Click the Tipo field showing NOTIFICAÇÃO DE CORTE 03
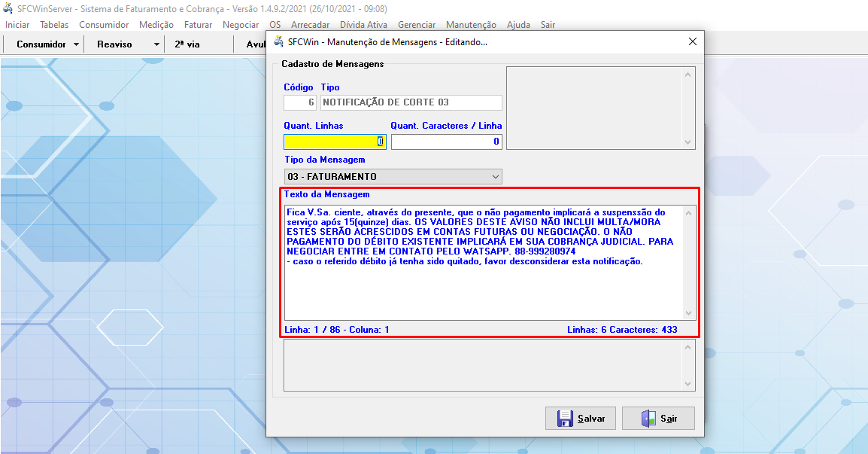The height and width of the screenshot is (454, 868). point(411,102)
